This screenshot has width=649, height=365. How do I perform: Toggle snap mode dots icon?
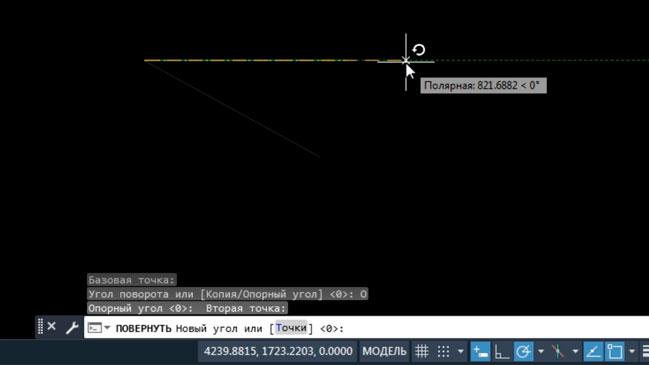coord(444,351)
